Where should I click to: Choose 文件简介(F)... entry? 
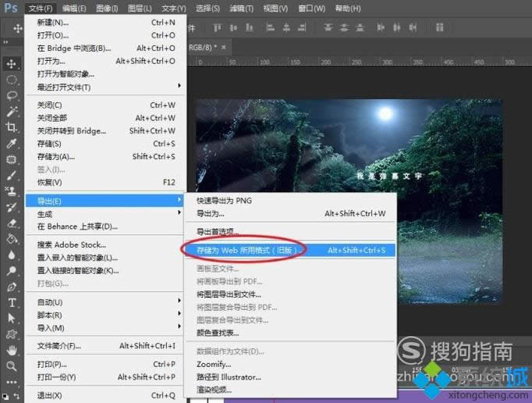tap(106, 346)
